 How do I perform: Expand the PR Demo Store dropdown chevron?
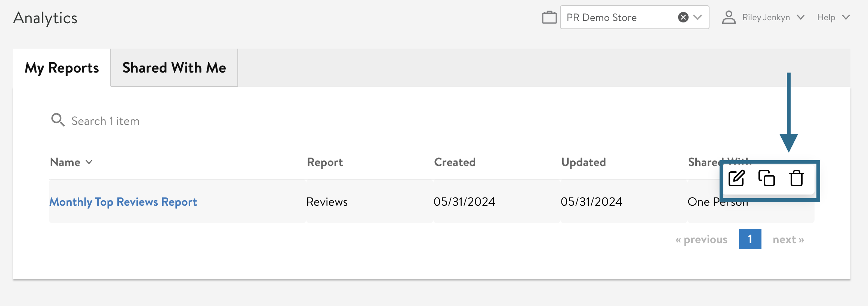[x=698, y=18]
